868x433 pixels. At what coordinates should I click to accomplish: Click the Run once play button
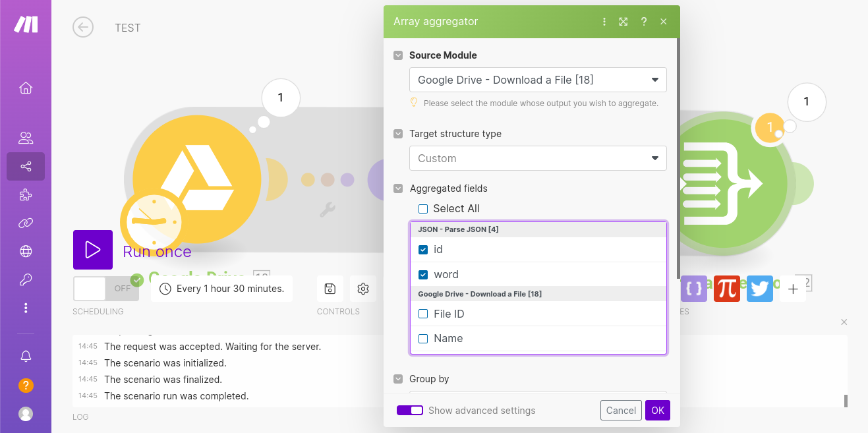pos(93,250)
